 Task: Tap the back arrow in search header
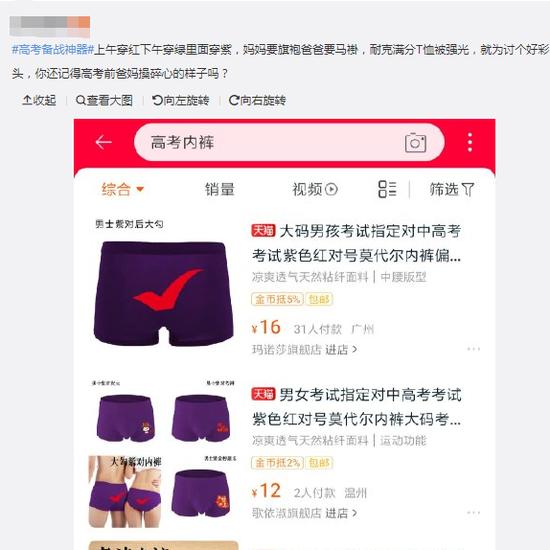coord(103,142)
